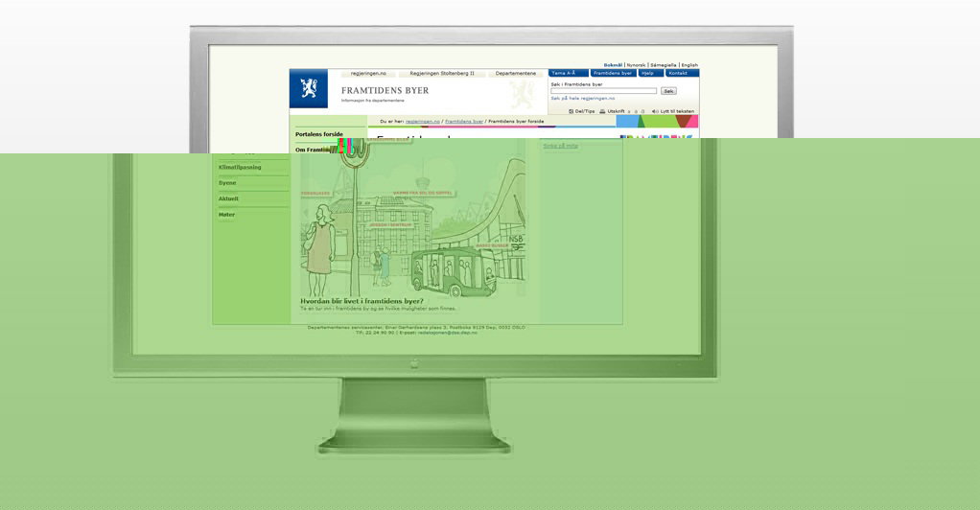Viewport: 980px width, 510px height.
Task: Click the Lytt til teksten speaker icon
Action: click(x=655, y=111)
